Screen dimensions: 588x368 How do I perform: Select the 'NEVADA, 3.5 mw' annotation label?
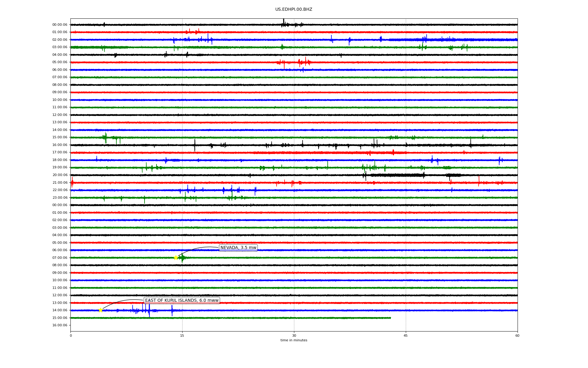[x=238, y=248]
